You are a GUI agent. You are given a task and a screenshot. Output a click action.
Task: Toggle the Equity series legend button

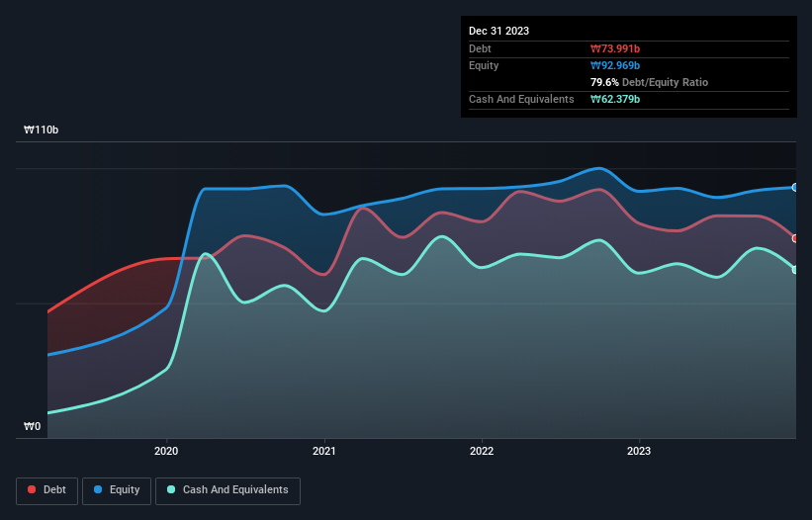pos(117,490)
